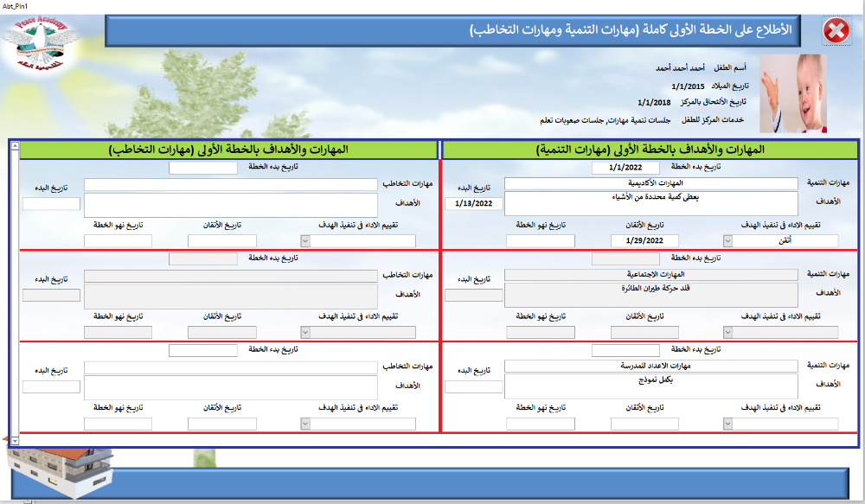This screenshot has width=865, height=504.
Task: Open rating dropdown in third مهارات التخاطب section
Action: pos(305,424)
